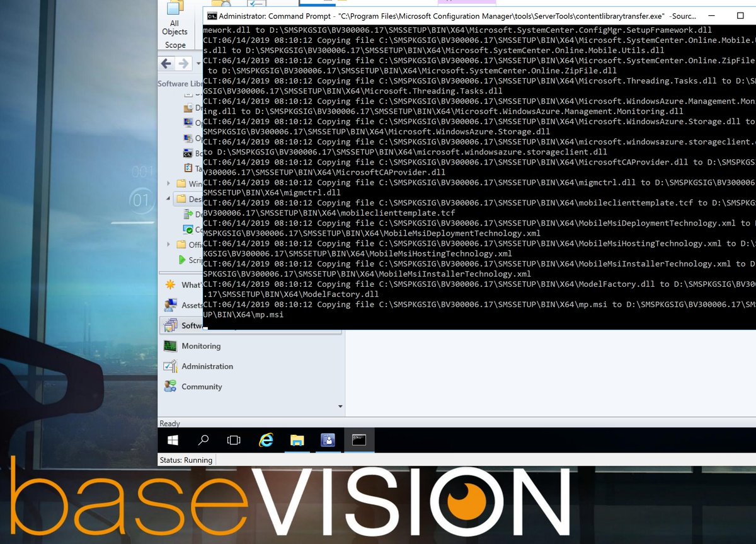Screen dimensions: 756x544
Task: Select the Boot Images node icon
Action: coord(188,153)
